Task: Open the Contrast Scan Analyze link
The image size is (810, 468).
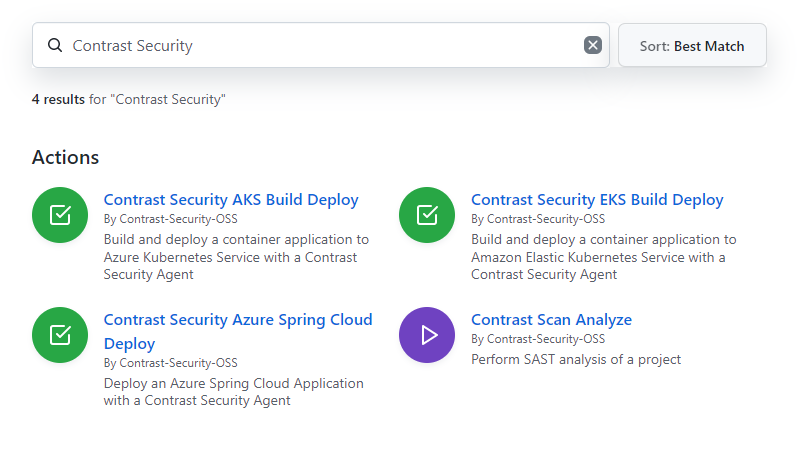Action: pos(551,320)
